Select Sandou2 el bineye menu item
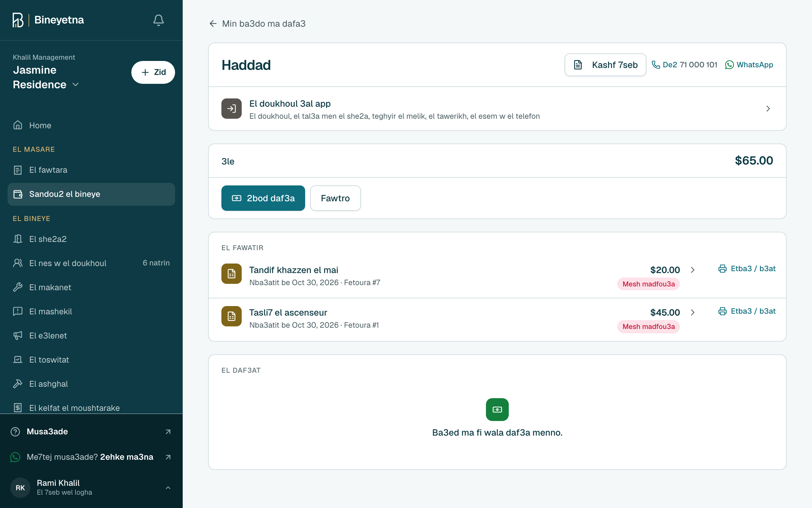The image size is (812, 508). pos(91,194)
